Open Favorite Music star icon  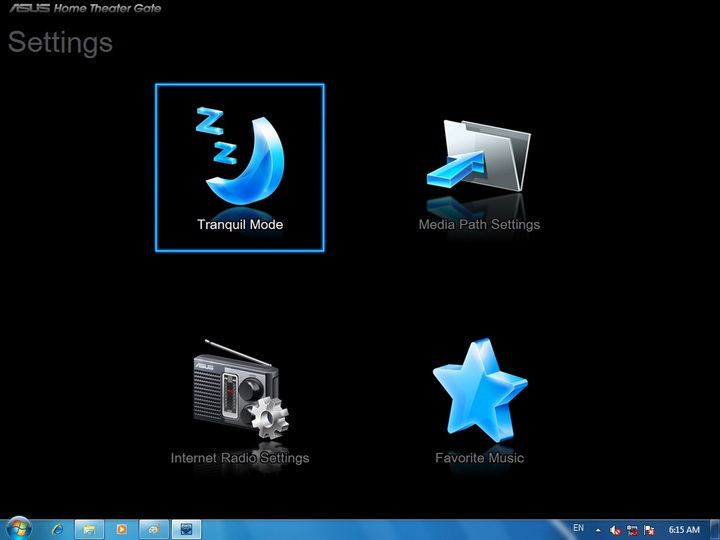tap(480, 390)
